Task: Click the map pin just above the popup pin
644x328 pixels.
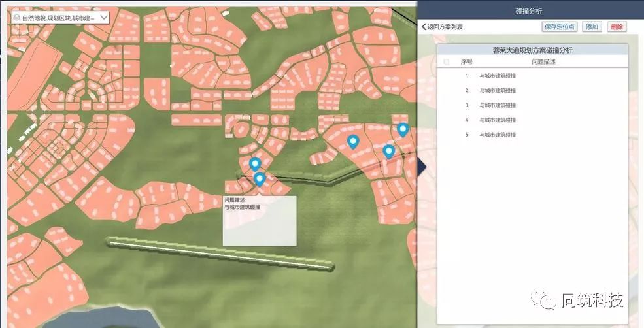Action: point(255,163)
